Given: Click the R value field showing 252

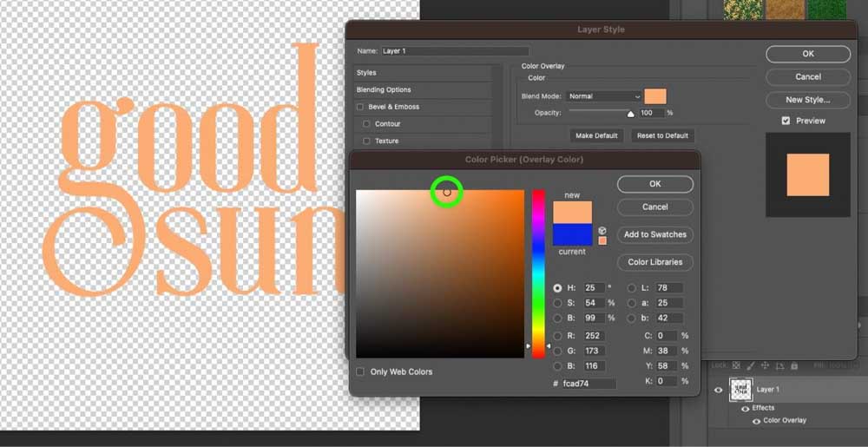Looking at the screenshot, I should coord(595,336).
